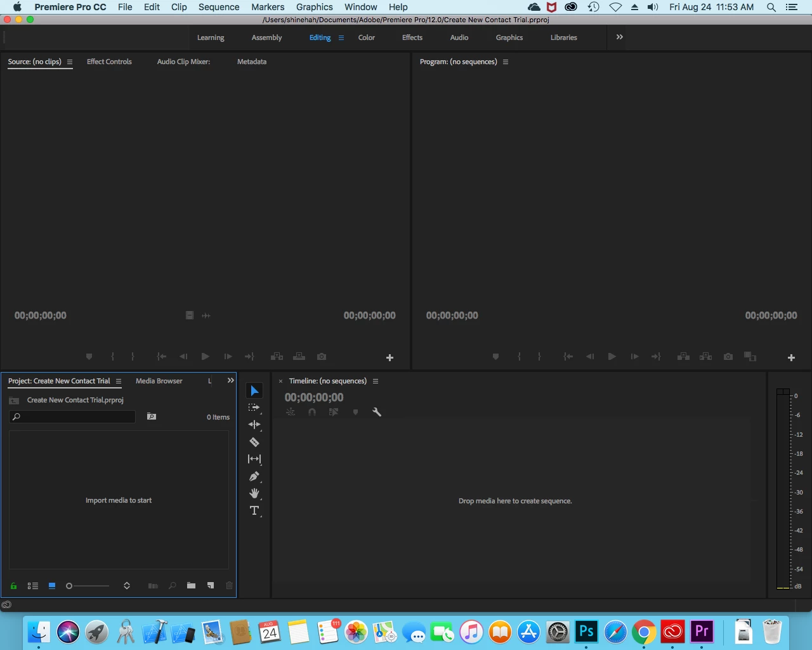Image resolution: width=812 pixels, height=650 pixels.
Task: Click the audio meter level bar
Action: point(783,489)
